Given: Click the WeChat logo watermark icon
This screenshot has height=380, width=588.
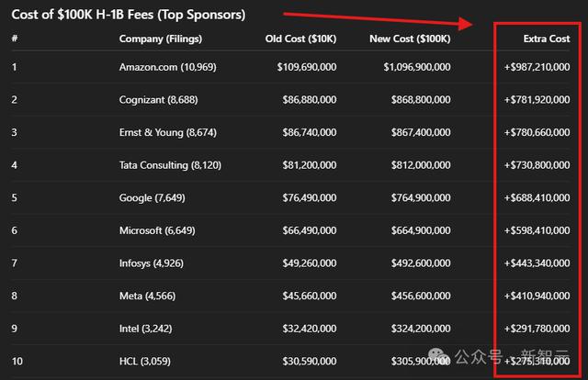Looking at the screenshot, I should (x=438, y=355).
